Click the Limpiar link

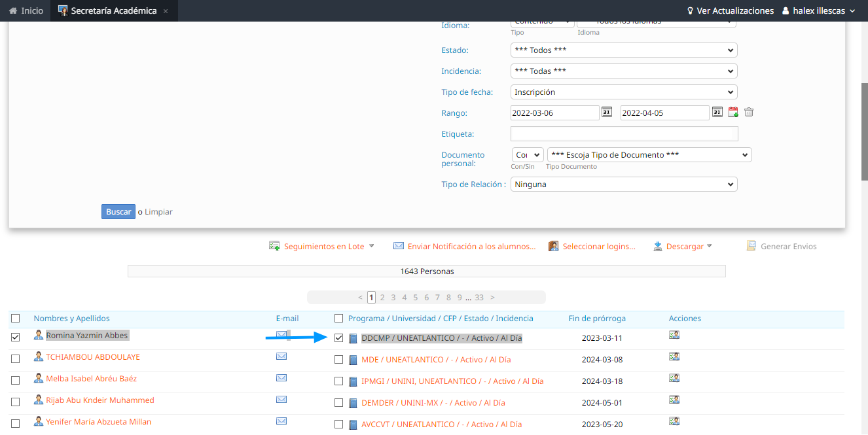[158, 212]
